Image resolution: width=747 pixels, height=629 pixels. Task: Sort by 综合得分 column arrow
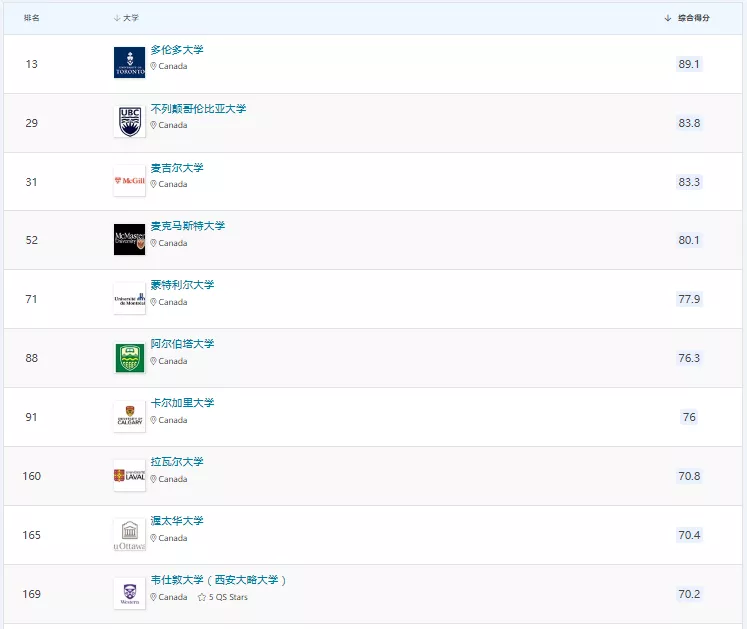667,18
